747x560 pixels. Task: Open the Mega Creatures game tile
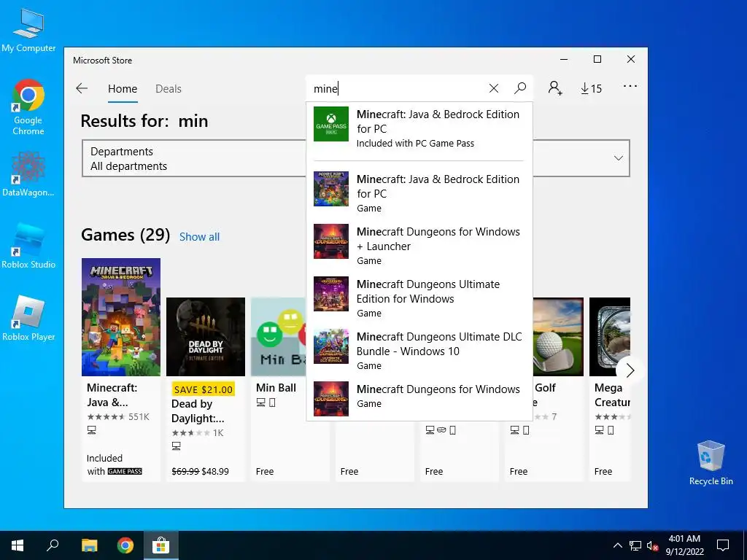point(610,388)
